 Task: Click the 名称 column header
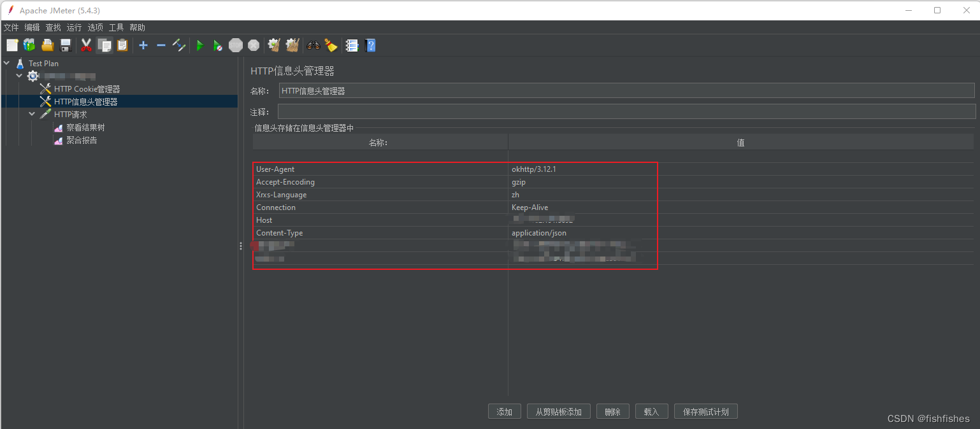pyautogui.click(x=380, y=143)
